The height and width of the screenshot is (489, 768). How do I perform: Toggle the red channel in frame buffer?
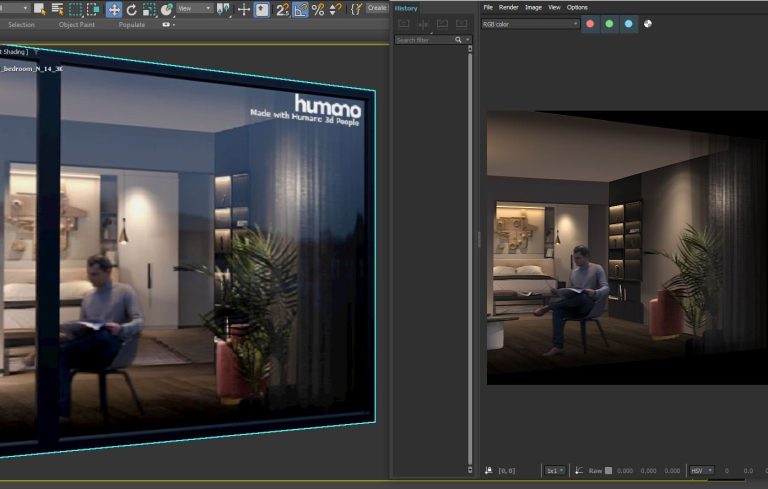590,23
